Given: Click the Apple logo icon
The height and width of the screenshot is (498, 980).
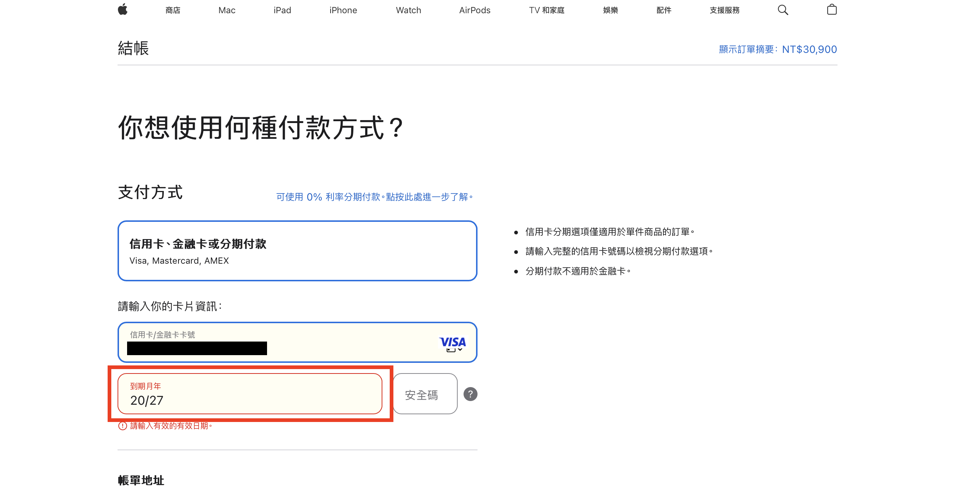Looking at the screenshot, I should [x=123, y=10].
